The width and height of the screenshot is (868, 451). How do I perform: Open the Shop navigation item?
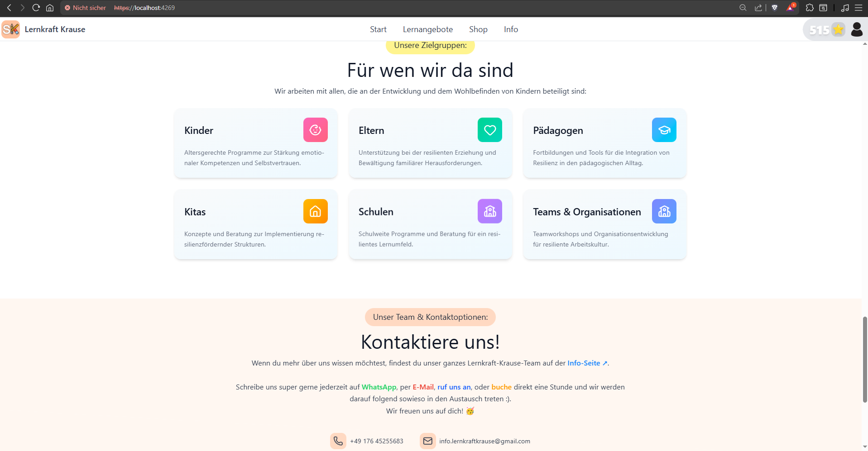478,29
